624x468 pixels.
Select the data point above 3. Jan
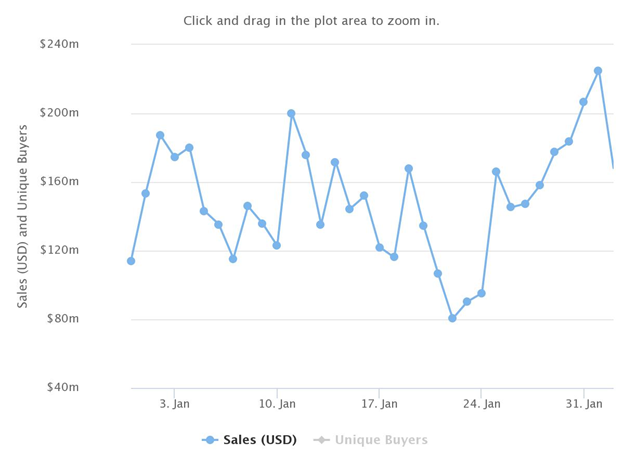(175, 157)
